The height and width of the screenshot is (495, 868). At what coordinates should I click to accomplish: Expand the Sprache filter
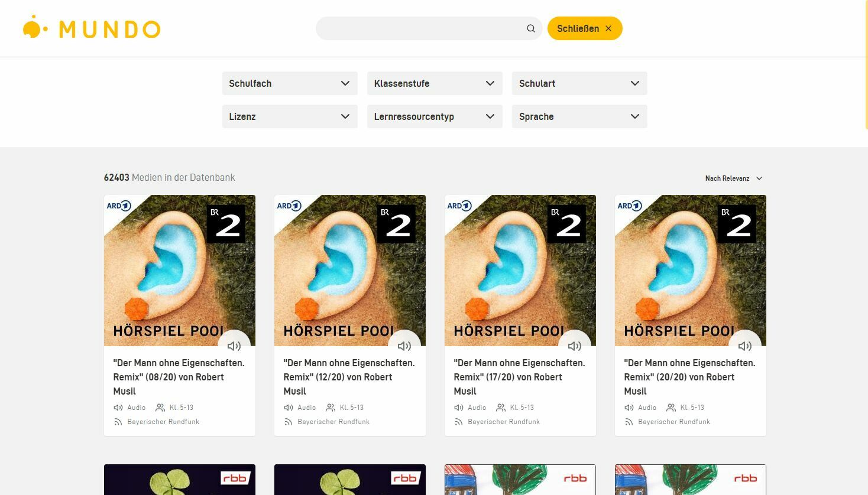coord(579,116)
